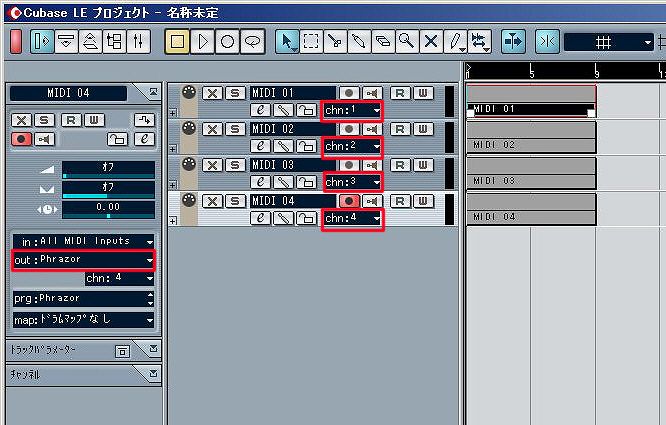This screenshot has height=425, width=666.
Task: Click the Mute button in Inspector
Action: [x=21, y=120]
